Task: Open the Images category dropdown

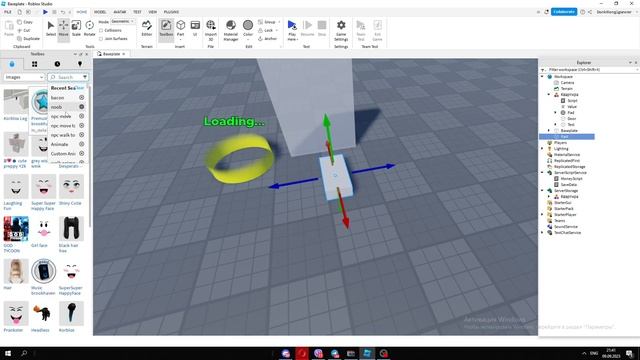Action: click(24, 77)
